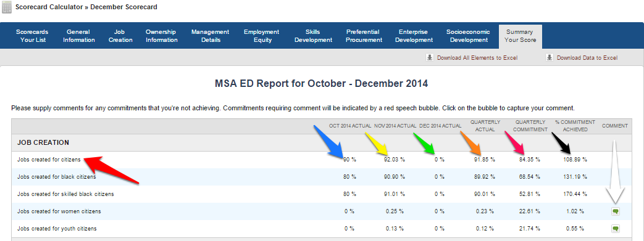The width and height of the screenshot is (644, 241).
Task: Select the Jobs created for skilled black citizens label
Action: (x=65, y=194)
